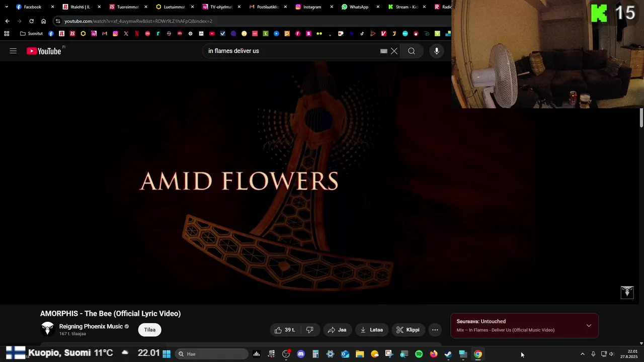
Task: Switch to the WhatsApp tab
Action: [361, 7]
